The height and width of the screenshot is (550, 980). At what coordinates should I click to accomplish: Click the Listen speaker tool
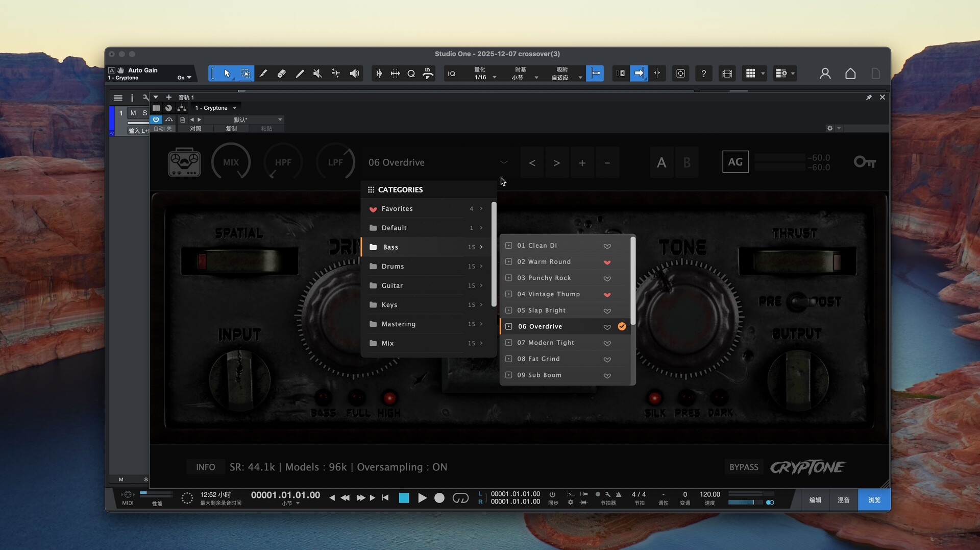(354, 74)
